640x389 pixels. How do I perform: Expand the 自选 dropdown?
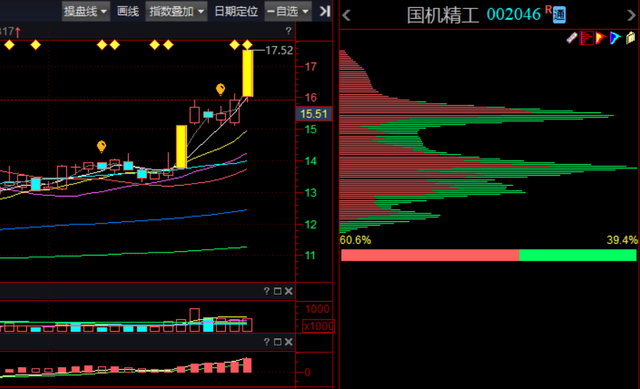[x=288, y=11]
